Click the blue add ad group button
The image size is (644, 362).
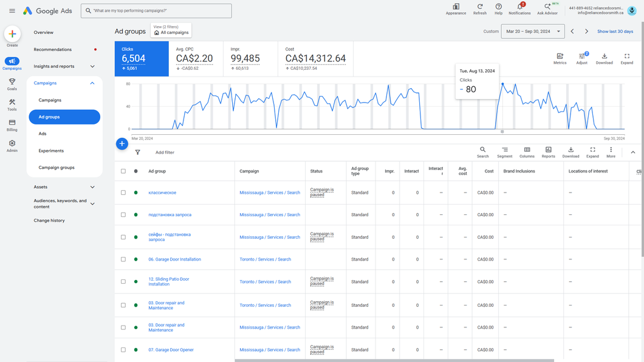pyautogui.click(x=122, y=144)
